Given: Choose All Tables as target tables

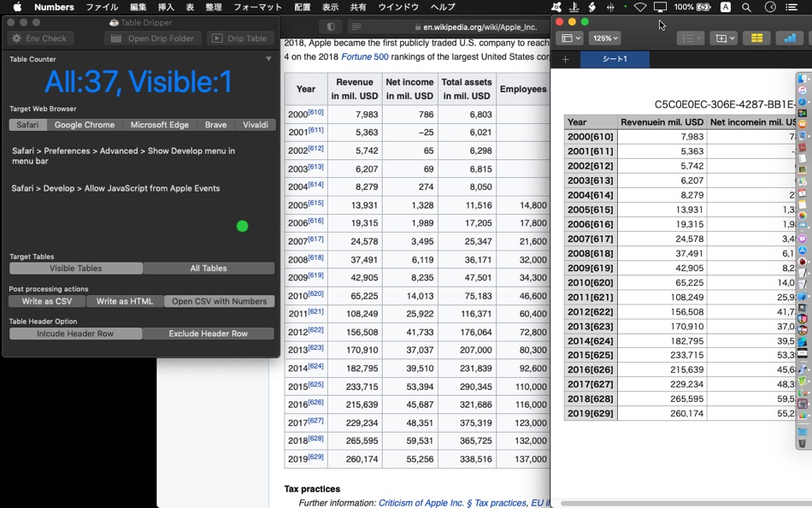Looking at the screenshot, I should [209, 268].
